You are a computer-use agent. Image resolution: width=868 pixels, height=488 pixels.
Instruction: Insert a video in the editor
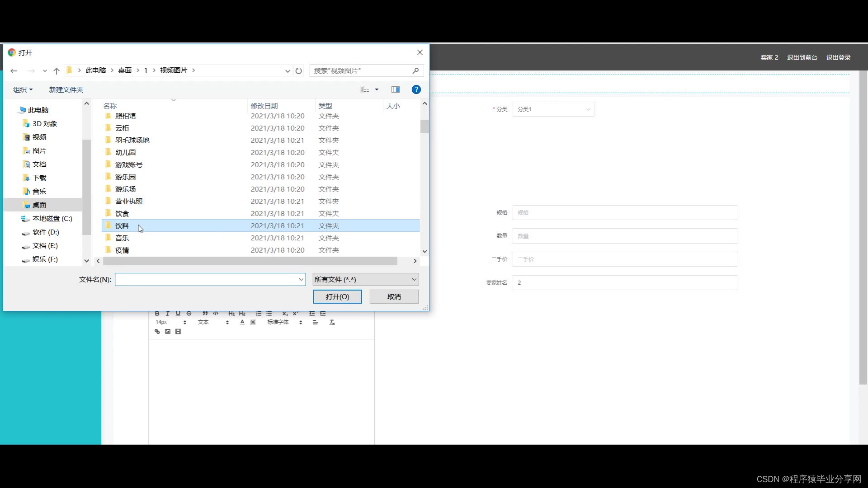coord(178,332)
